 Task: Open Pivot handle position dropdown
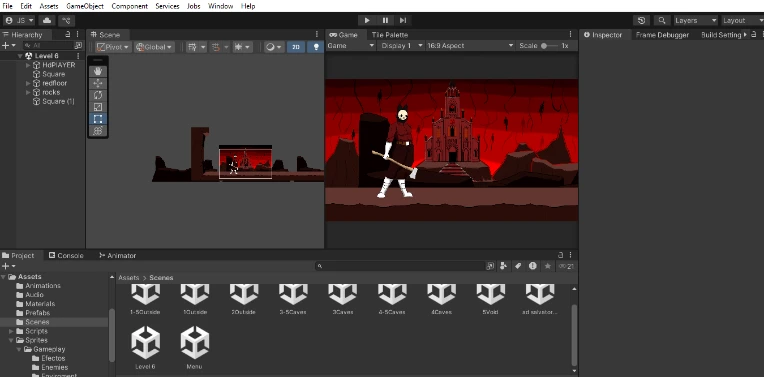[x=113, y=47]
